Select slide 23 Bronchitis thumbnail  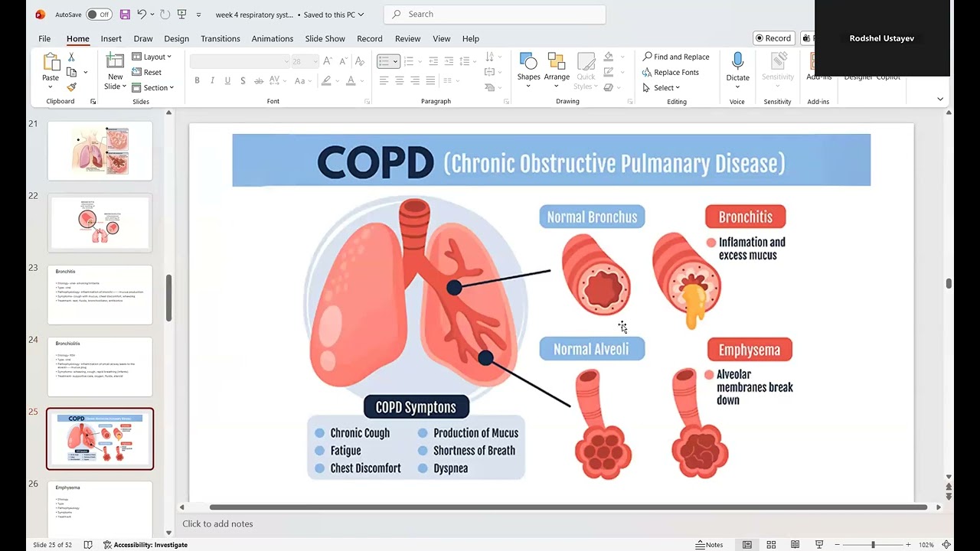click(x=100, y=295)
